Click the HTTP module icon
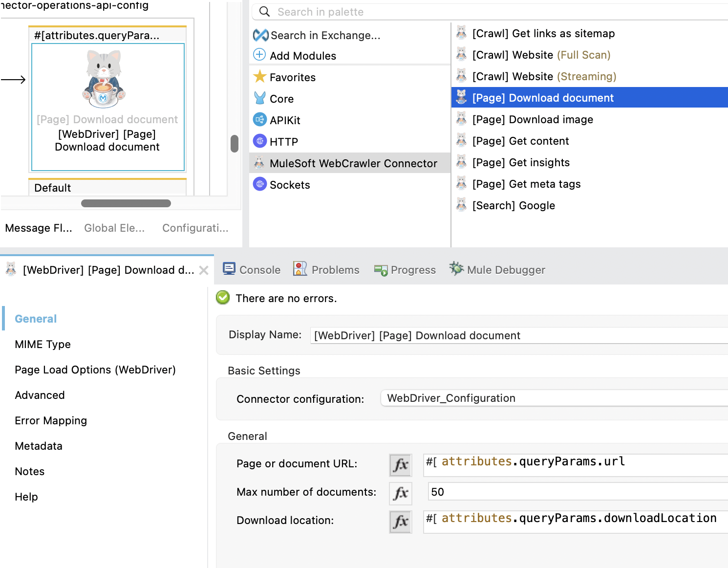Viewport: 728px width, 568px height. point(259,141)
